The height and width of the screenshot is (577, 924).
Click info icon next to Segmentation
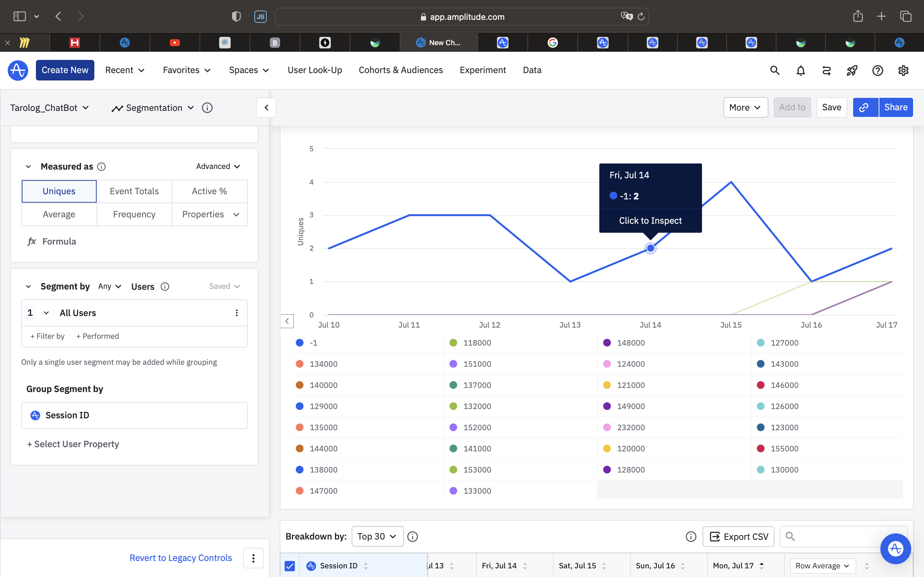207,108
